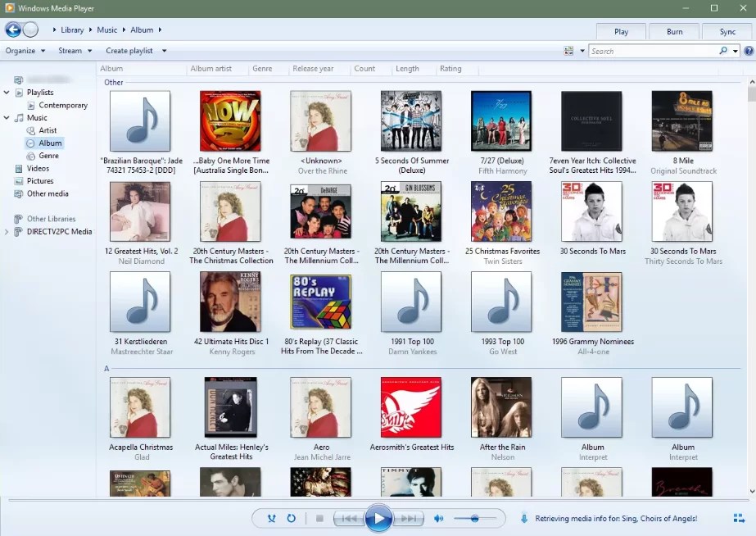Open the Organize menu

coord(25,50)
